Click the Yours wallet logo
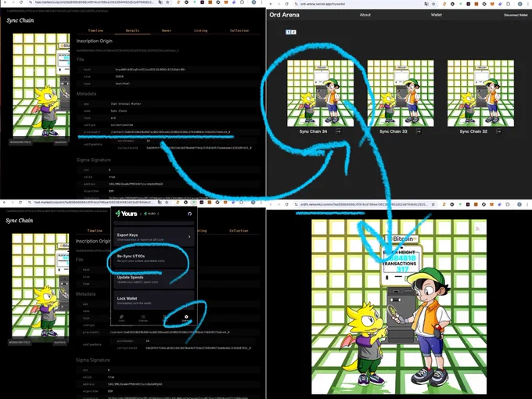The image size is (532, 399). (126, 214)
